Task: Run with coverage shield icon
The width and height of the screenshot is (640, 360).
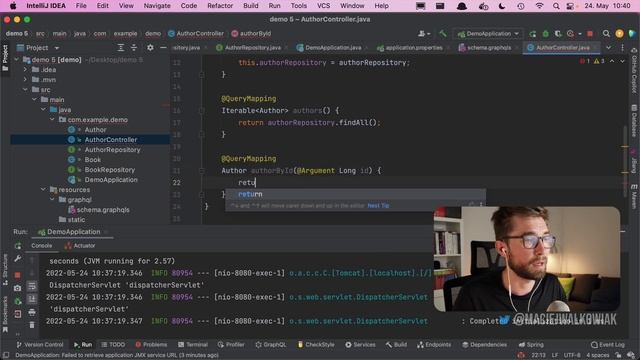Action: 558,34
